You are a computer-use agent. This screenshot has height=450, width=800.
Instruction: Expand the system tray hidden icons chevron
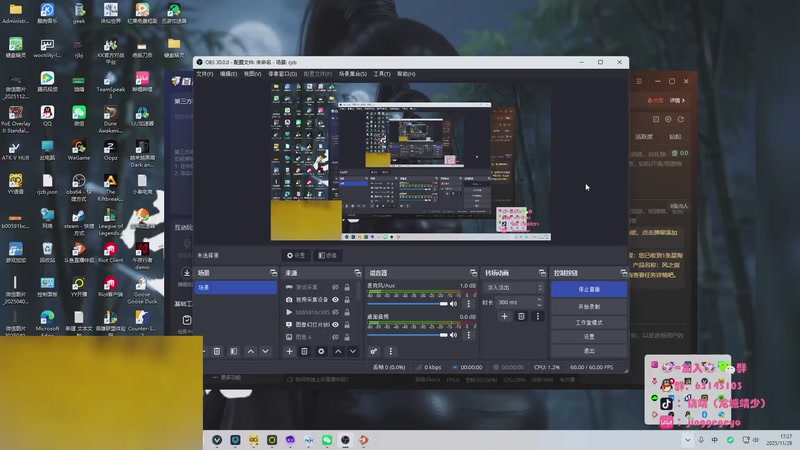pyautogui.click(x=687, y=440)
